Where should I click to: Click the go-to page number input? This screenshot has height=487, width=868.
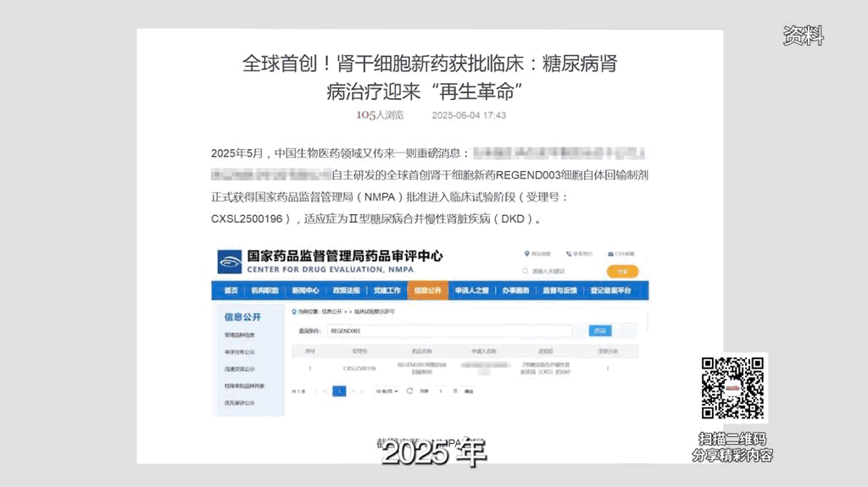tap(441, 391)
